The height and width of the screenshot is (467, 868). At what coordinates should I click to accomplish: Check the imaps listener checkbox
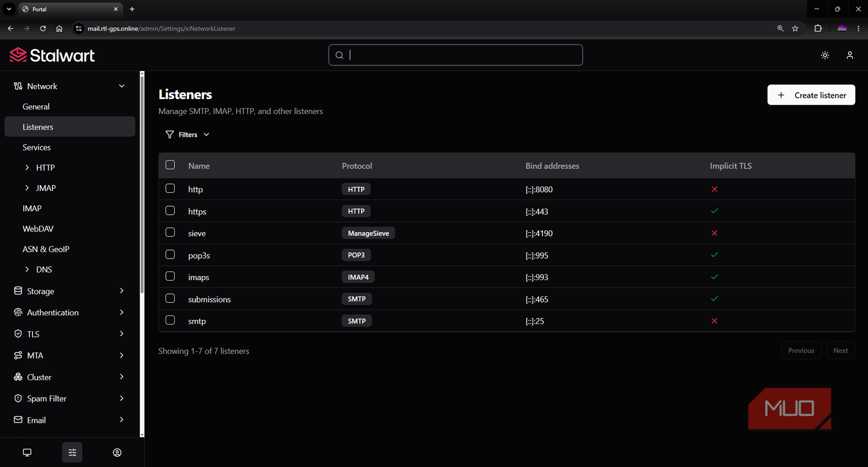170,277
